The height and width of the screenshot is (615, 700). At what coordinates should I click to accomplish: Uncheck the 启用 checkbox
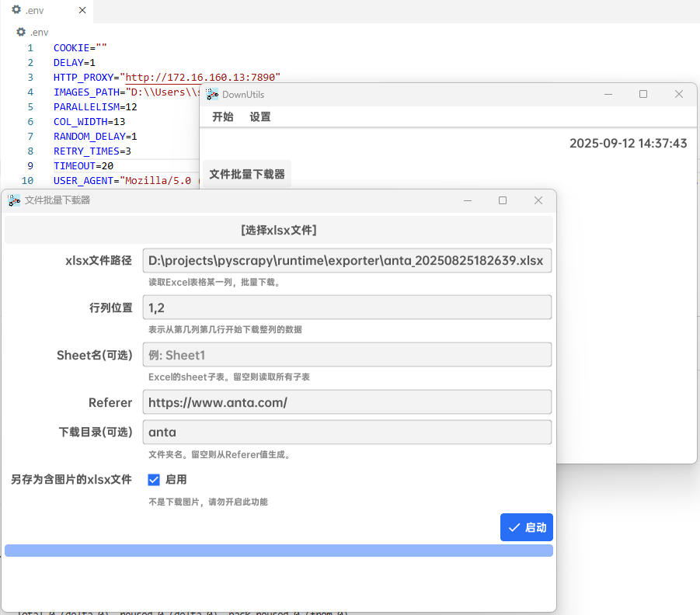[154, 480]
